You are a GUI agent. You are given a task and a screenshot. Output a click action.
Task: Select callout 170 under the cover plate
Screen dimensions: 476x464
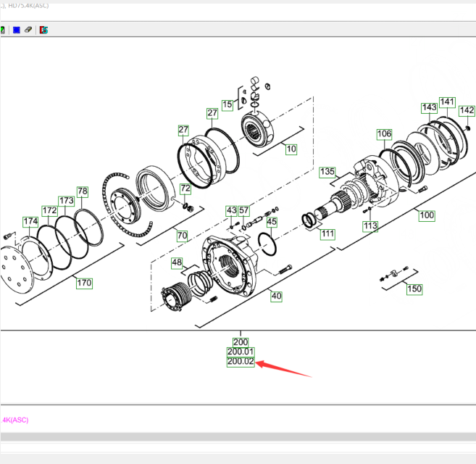pyautogui.click(x=84, y=283)
